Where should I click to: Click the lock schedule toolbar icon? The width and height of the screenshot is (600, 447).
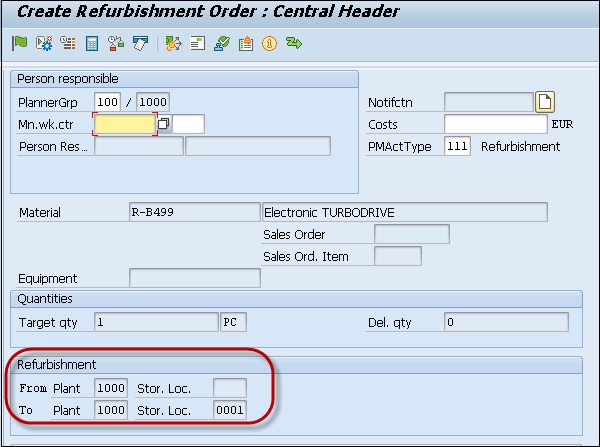[116, 44]
